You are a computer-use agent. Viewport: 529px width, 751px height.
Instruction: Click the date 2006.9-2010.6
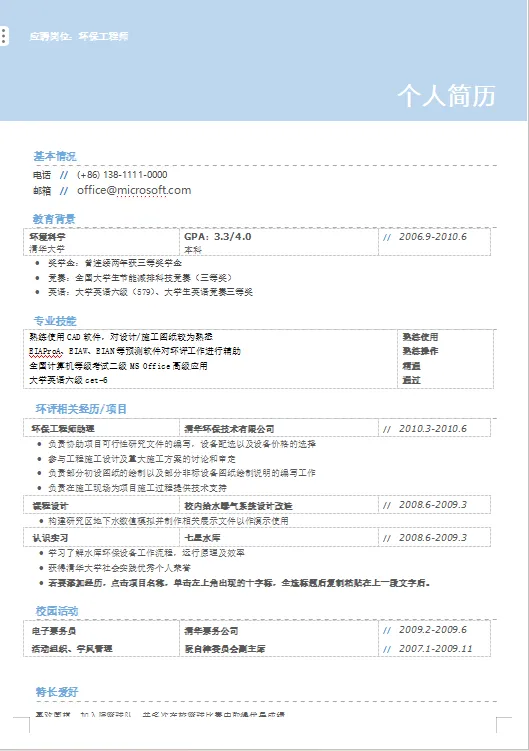pyautogui.click(x=433, y=237)
